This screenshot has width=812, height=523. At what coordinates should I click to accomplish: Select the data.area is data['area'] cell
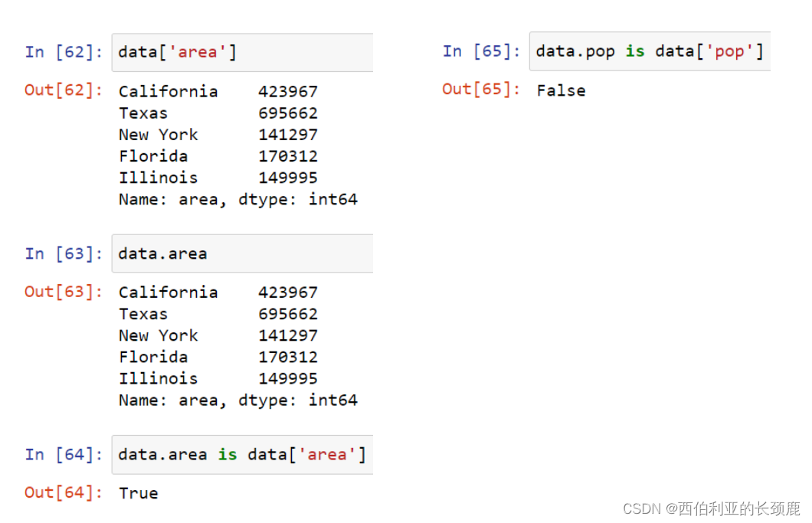point(242,454)
